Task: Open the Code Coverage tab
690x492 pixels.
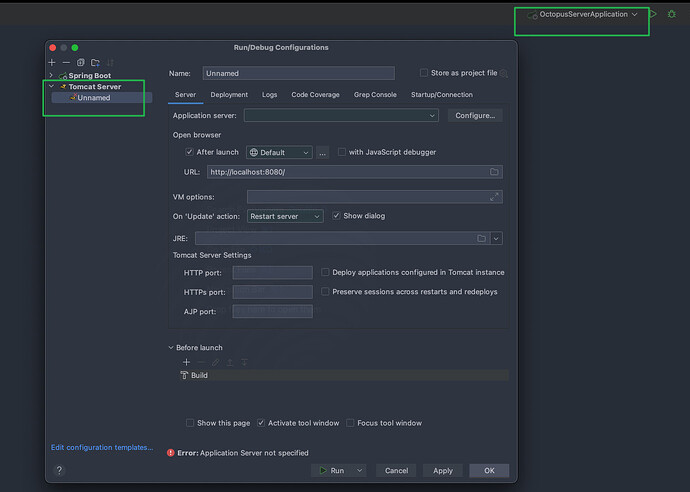Action: (315, 95)
